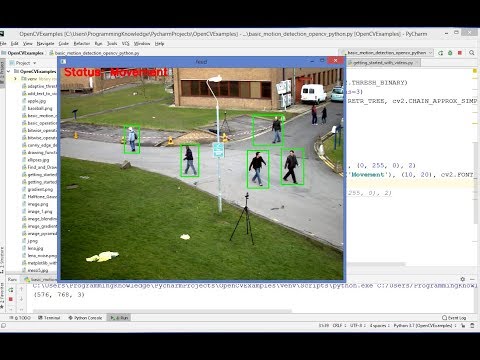Open Search Everywhere magnifier icon
The height and width of the screenshot is (360, 480).
[x=472, y=53]
